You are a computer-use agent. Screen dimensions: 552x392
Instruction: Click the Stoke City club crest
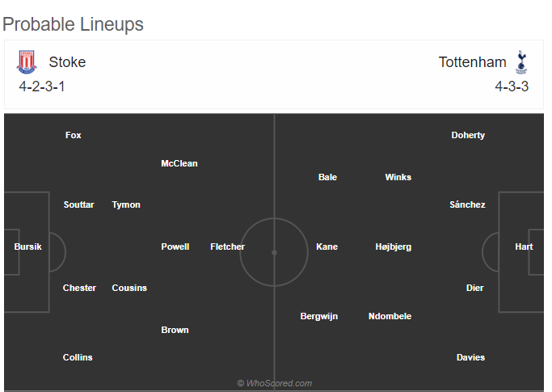click(27, 62)
